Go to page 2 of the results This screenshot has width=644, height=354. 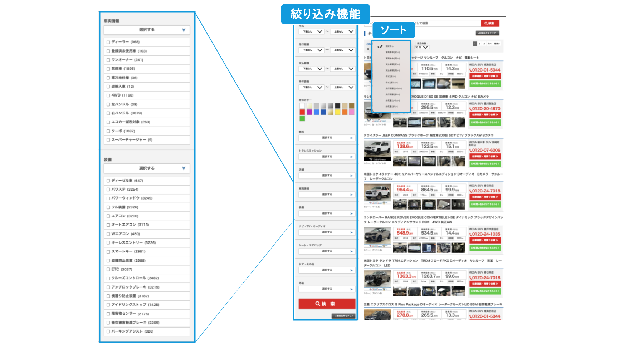pyautogui.click(x=479, y=44)
